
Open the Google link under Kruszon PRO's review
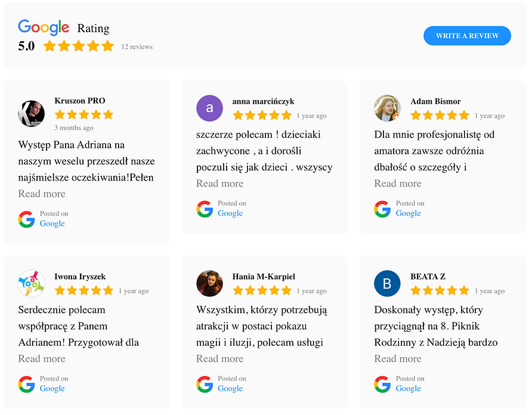click(x=52, y=224)
